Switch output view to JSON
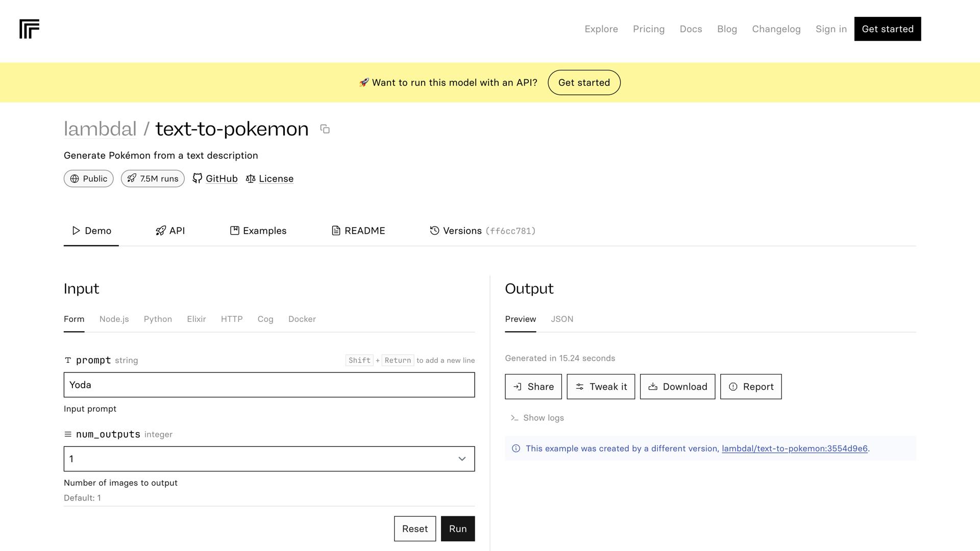980x551 pixels. 562,319
